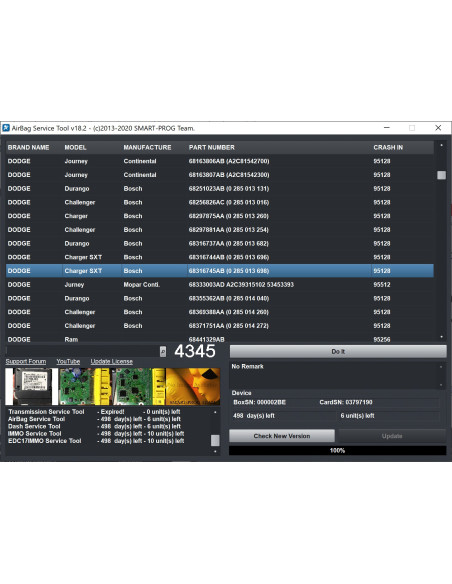
Task: Click the license list scroll-up arrow
Action: pos(215,412)
